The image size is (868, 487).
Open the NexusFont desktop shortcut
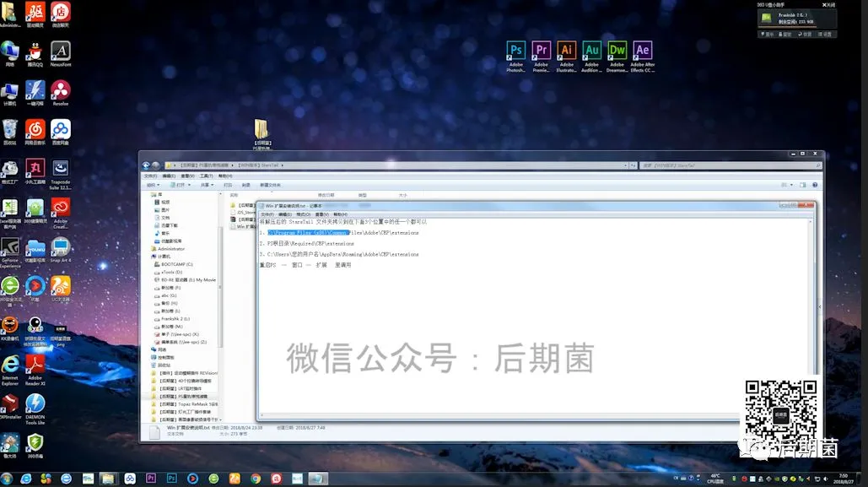(61, 54)
